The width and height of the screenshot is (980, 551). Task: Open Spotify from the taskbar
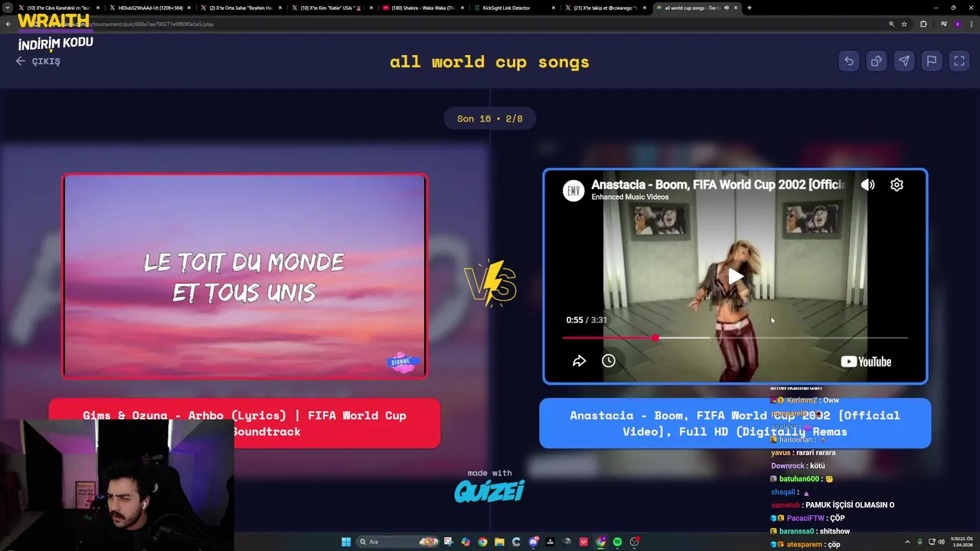tap(617, 542)
